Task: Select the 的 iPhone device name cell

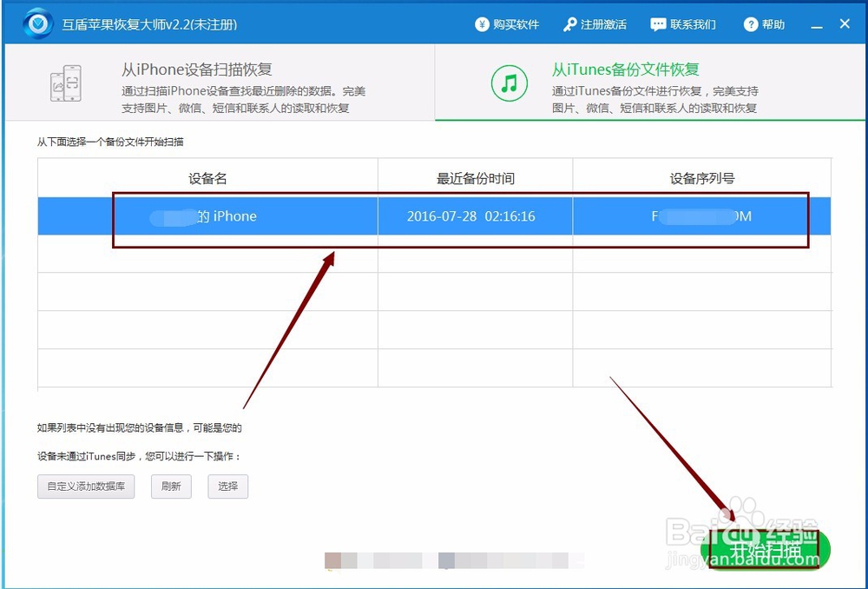Action: tap(208, 216)
